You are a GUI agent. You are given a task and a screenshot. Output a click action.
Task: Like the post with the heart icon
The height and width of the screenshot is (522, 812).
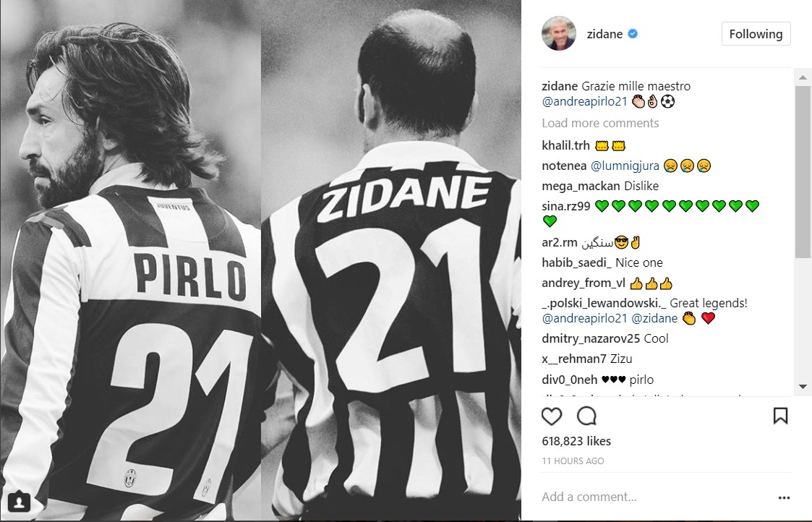552,416
